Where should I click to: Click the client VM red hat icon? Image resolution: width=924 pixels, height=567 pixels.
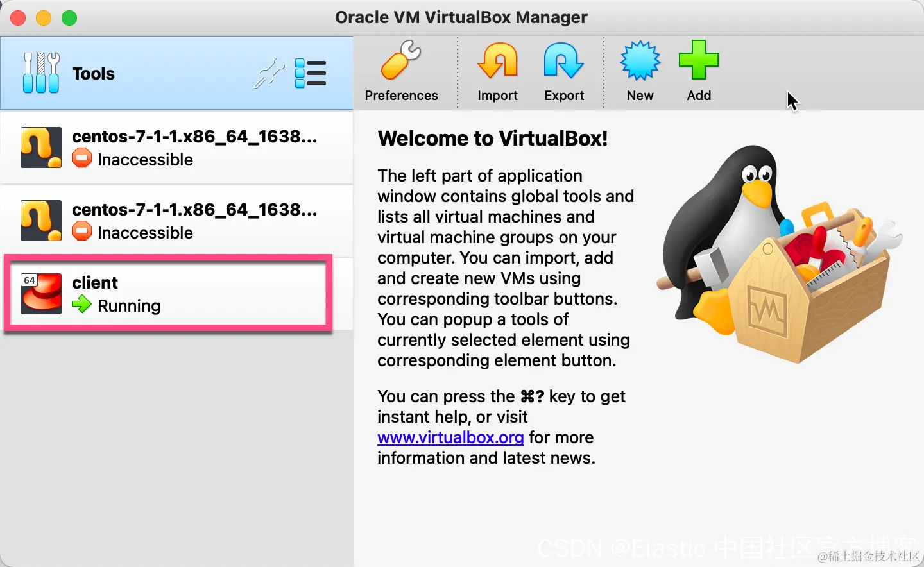pos(41,294)
